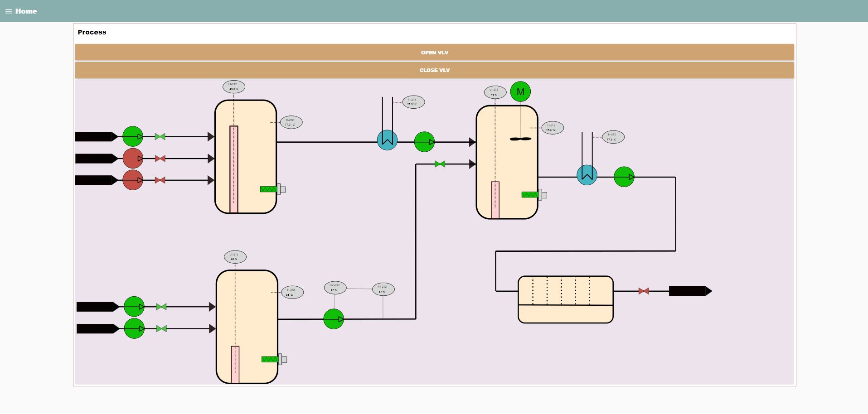The image size is (868, 414).
Task: Select the bottom red feed pump of upper-left tank
Action: tap(133, 180)
